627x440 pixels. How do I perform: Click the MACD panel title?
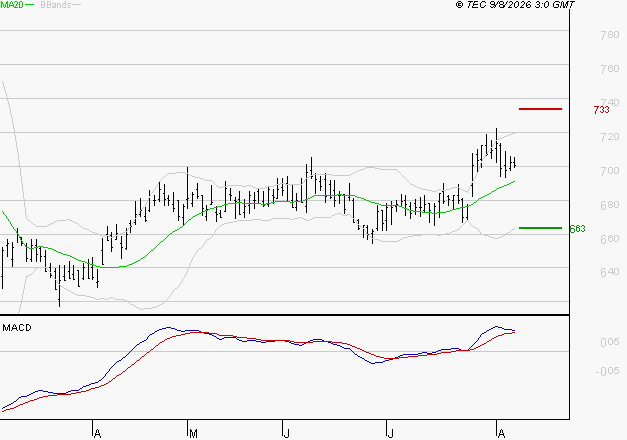(x=17, y=328)
